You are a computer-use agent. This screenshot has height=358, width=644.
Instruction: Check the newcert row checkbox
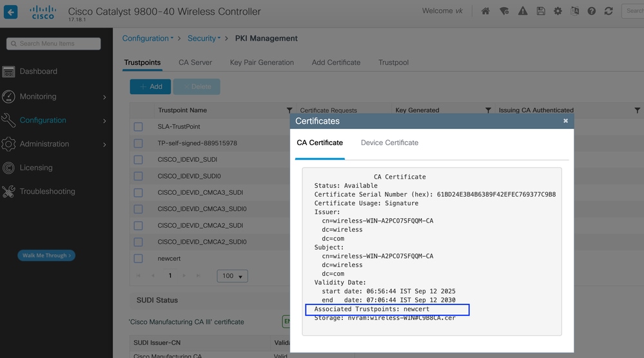coord(138,258)
